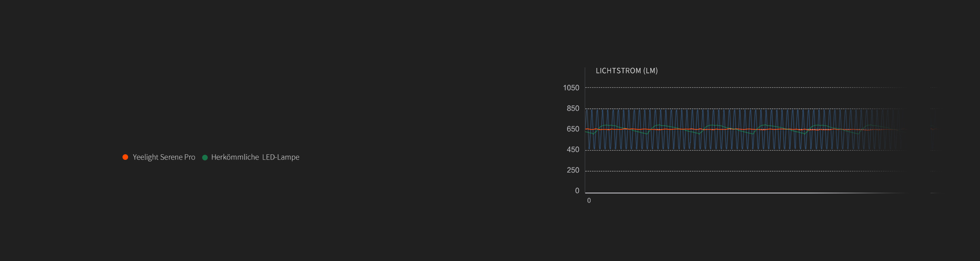Select the Yeelight Serene Pro legend label
Viewport: 980px width, 261px height.
164,157
